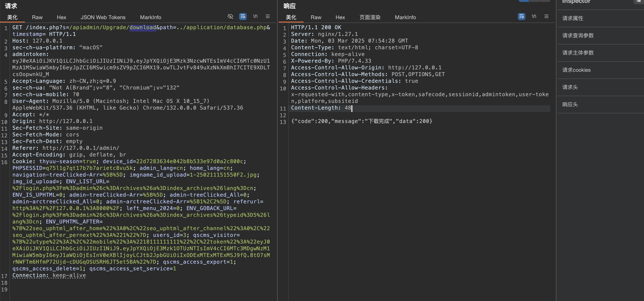Click 'HTTP/1.1 200 OK' status line
This screenshot has height=301, width=644.
pyautogui.click(x=316, y=27)
